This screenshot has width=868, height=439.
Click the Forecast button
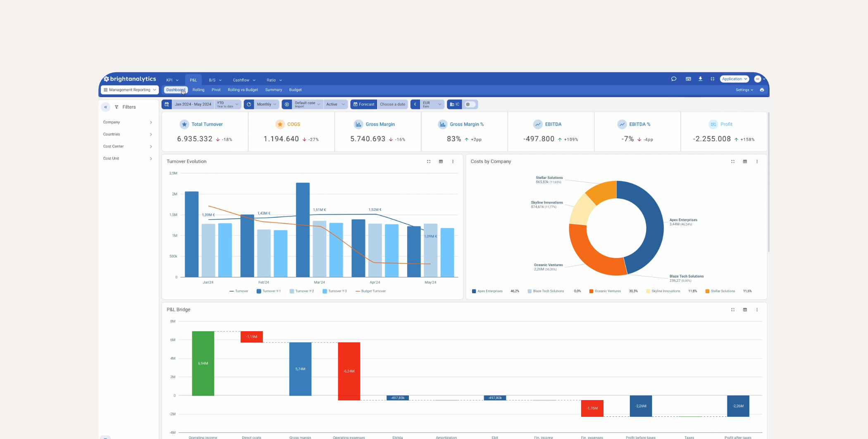(364, 104)
